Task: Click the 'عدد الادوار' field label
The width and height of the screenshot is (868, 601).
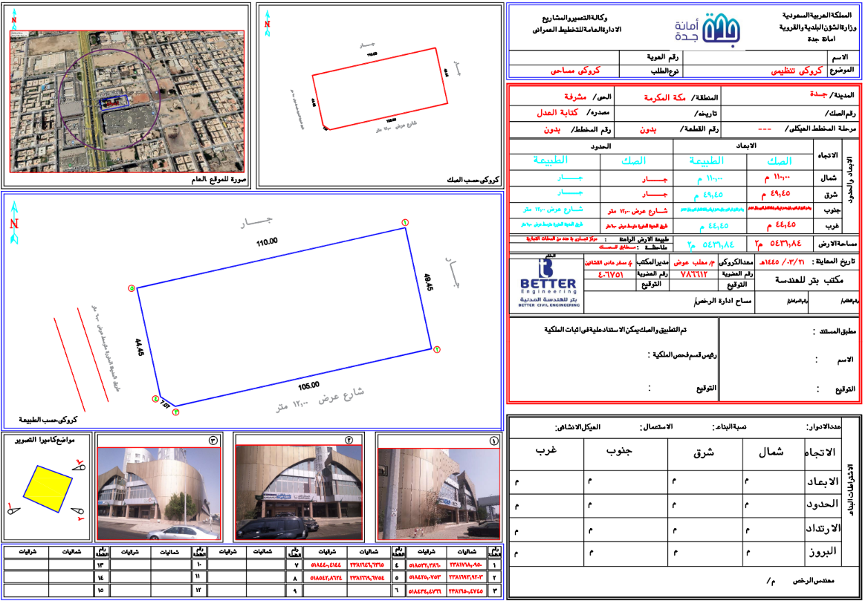Action: point(823,426)
